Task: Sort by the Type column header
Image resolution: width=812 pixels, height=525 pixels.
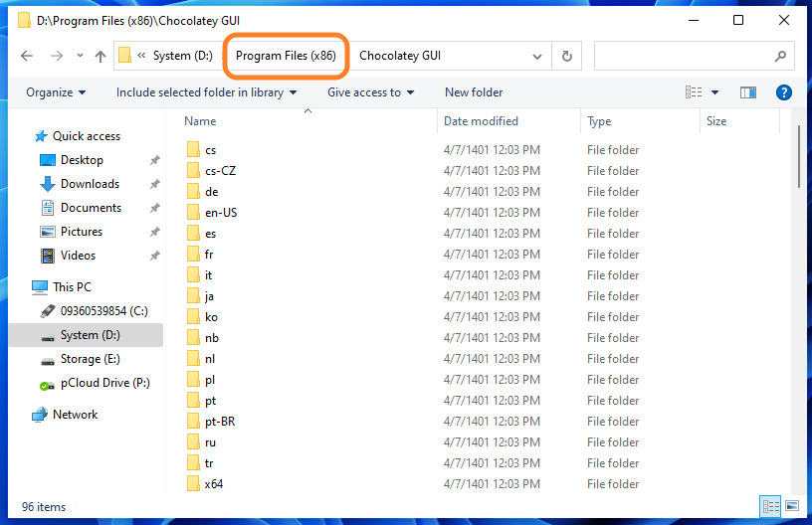Action: point(599,121)
